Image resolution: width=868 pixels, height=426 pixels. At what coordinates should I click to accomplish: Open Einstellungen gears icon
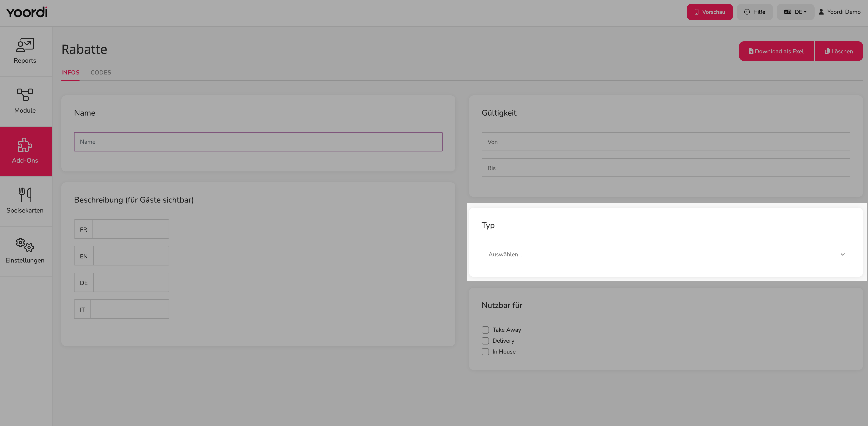[x=25, y=245]
